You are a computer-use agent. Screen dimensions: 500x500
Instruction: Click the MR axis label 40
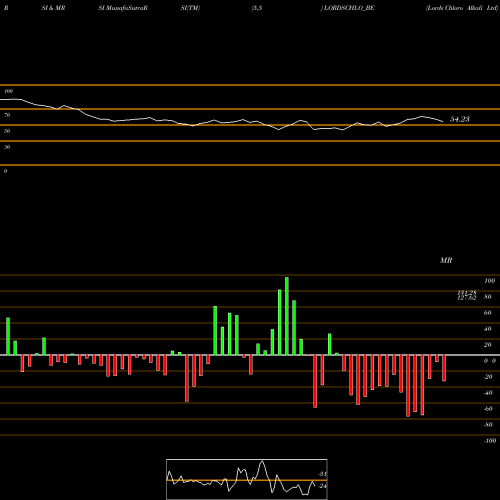click(487, 329)
